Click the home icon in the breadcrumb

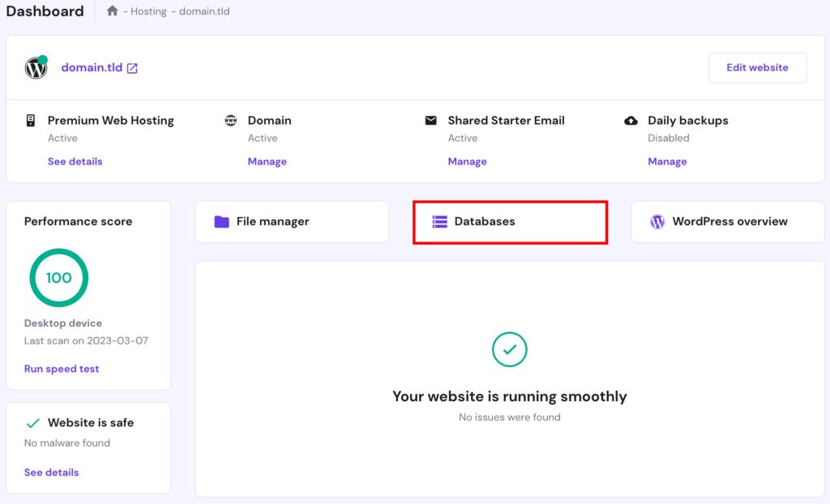coord(113,11)
